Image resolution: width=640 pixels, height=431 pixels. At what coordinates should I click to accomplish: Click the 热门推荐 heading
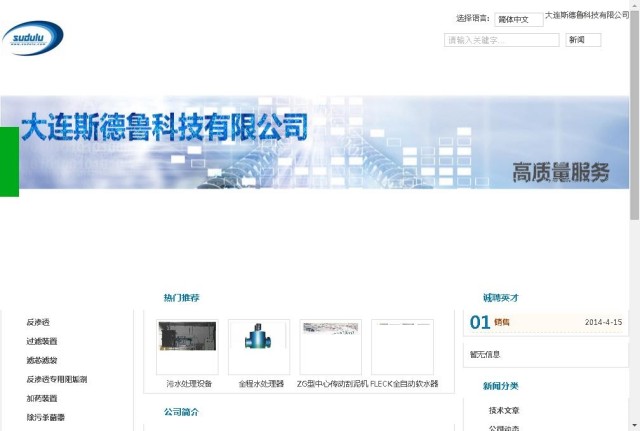click(181, 298)
